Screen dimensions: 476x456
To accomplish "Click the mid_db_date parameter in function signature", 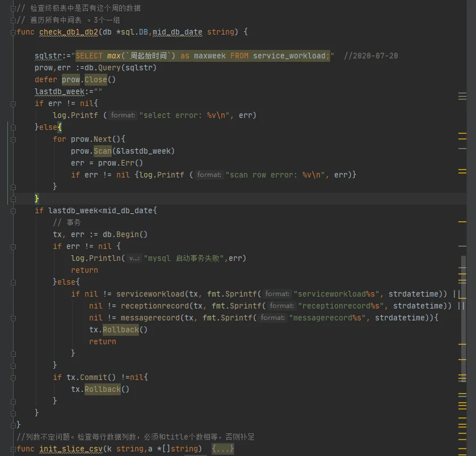I will tap(177, 32).
